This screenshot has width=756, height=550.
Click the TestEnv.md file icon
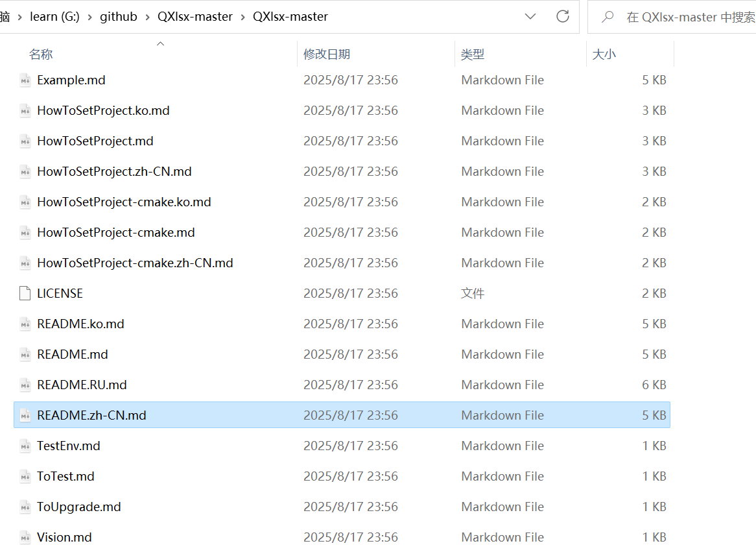(x=25, y=446)
